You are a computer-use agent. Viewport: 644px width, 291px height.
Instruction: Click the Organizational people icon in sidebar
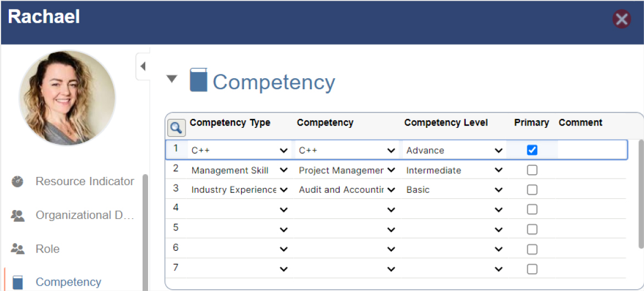(x=18, y=215)
